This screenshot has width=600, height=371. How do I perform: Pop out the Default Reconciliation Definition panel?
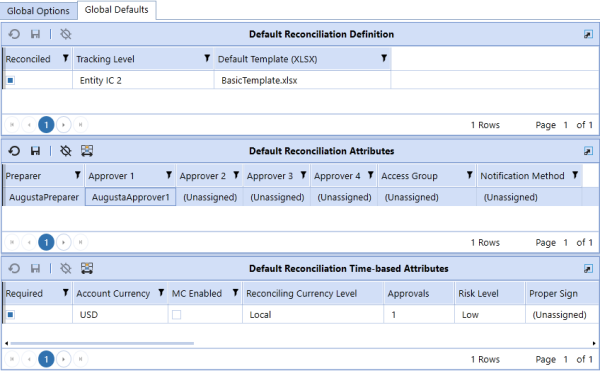pyautogui.click(x=588, y=35)
